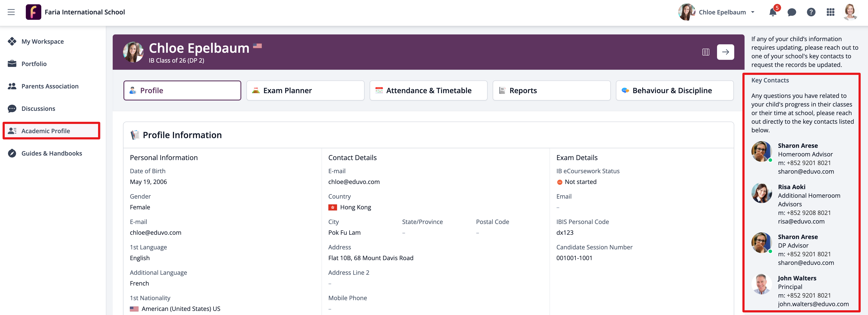Open the apps grid launcher
The image size is (868, 315).
pos(830,12)
